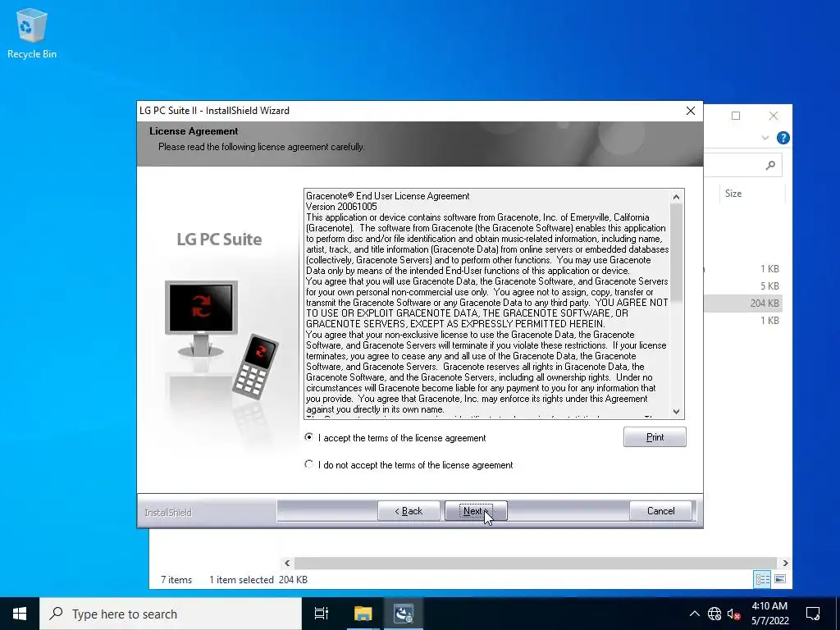This screenshot has height=630, width=840.
Task: Print the license agreement
Action: (x=655, y=437)
